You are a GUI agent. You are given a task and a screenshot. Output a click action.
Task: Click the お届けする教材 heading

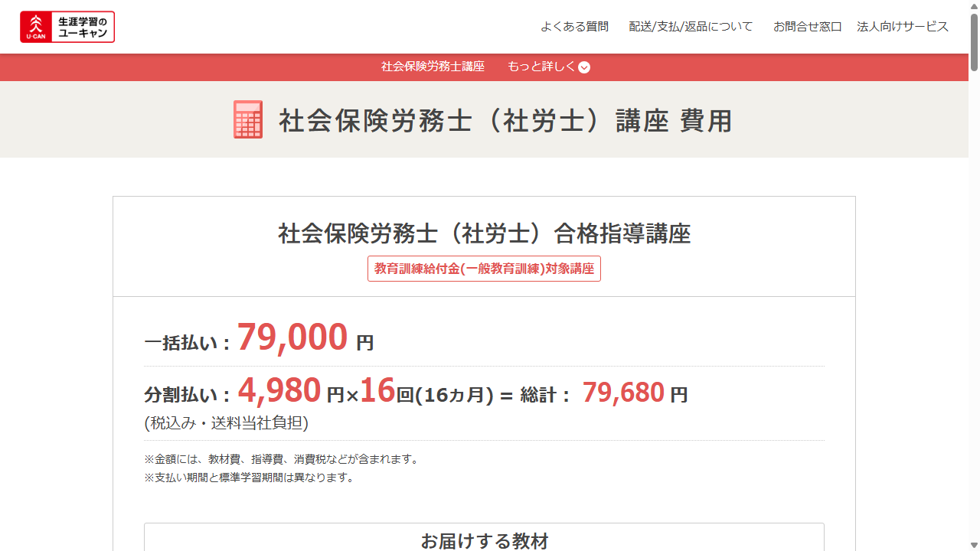tap(484, 541)
